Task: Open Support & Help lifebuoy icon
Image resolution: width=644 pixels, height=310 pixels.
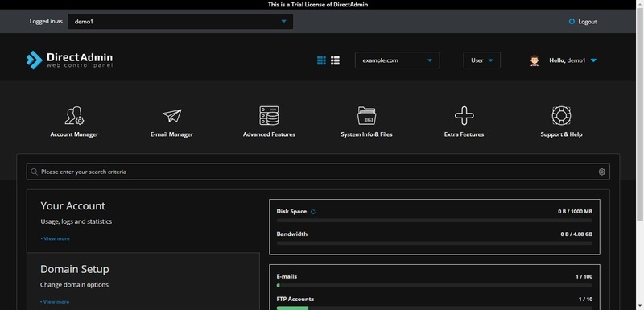Action: 561,115
